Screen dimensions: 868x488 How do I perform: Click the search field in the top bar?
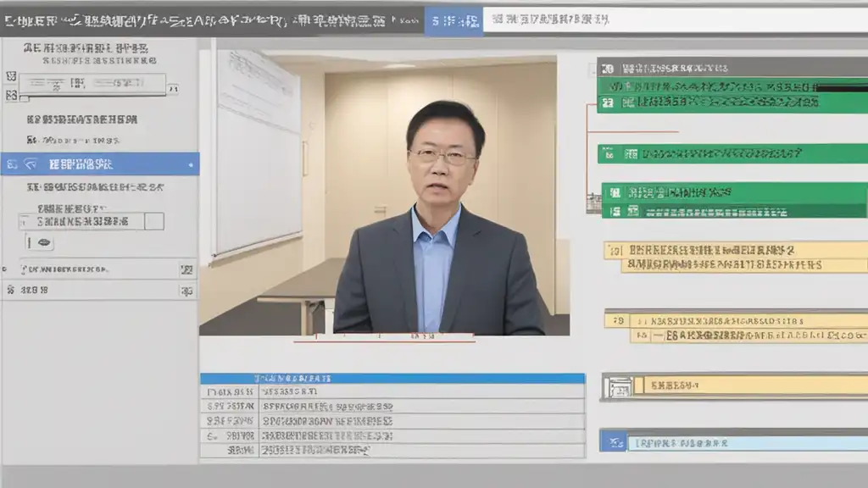point(676,20)
